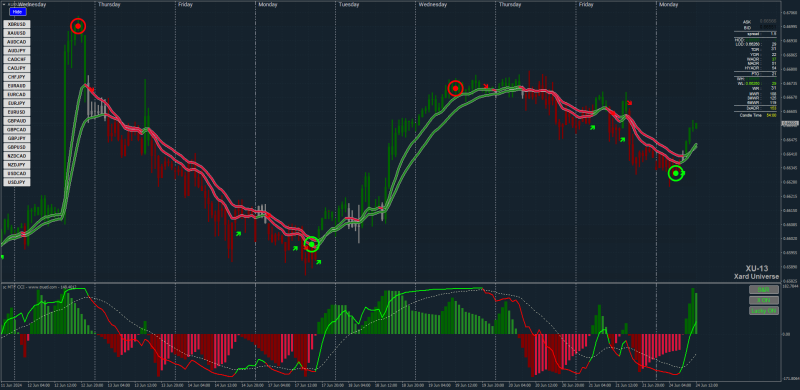This screenshot has height=390, width=800.
Task: Click green buy signal circle on Monday 17 Jun
Action: [x=312, y=244]
